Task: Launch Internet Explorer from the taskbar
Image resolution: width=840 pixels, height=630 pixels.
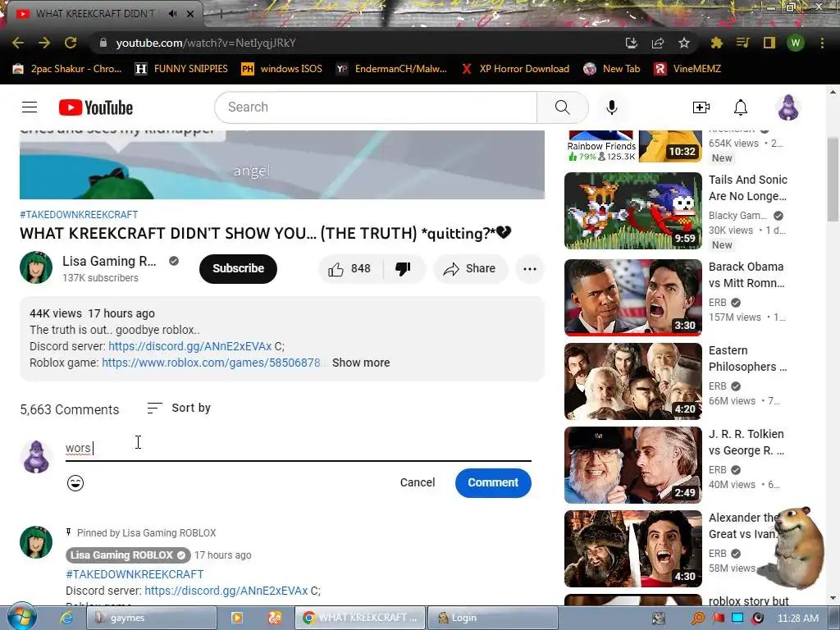Action: (x=66, y=618)
